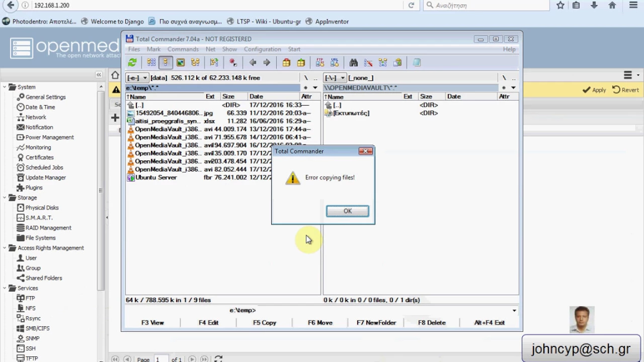Collapse the Storage tree node
This screenshot has width=644, height=362.
click(5, 198)
